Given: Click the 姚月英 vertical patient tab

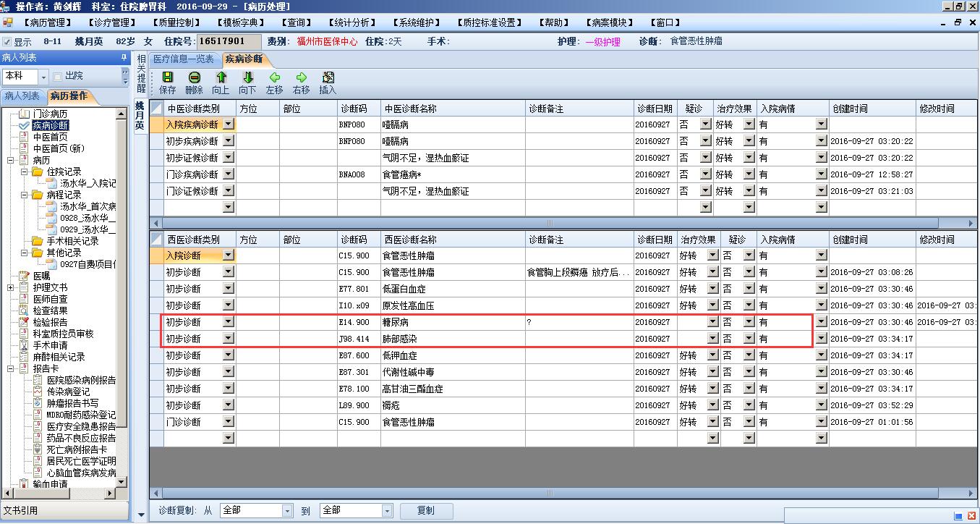Looking at the screenshot, I should pyautogui.click(x=141, y=115).
